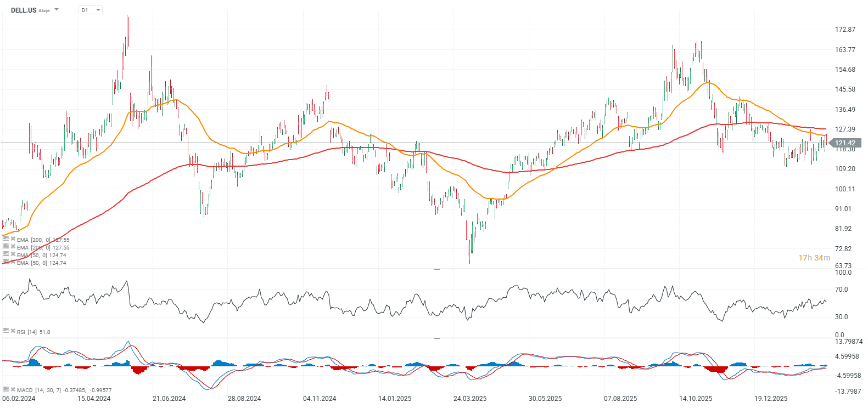Expand the DELL.US symbol dropdown arrow
The width and height of the screenshot is (868, 408).
pos(57,10)
